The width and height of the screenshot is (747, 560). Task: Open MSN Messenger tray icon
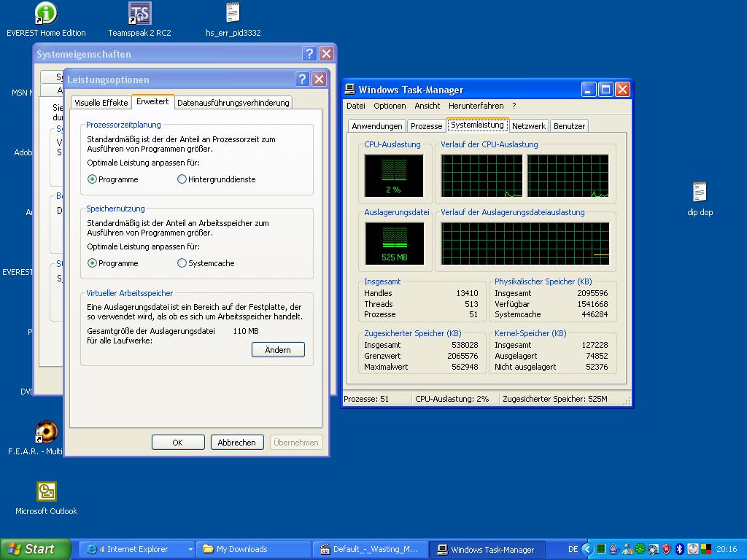click(627, 549)
